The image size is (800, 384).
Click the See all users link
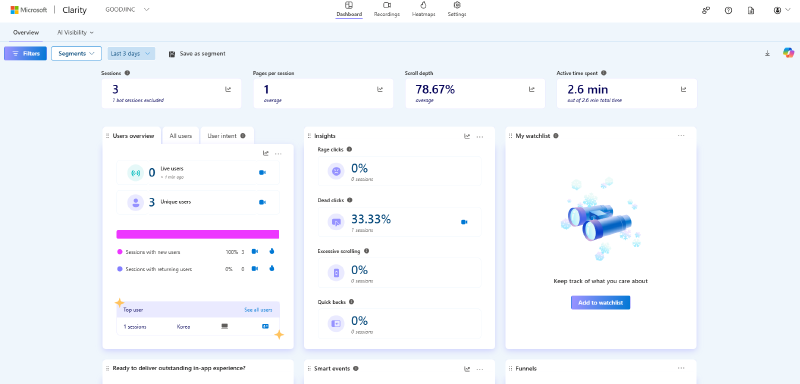(258, 310)
